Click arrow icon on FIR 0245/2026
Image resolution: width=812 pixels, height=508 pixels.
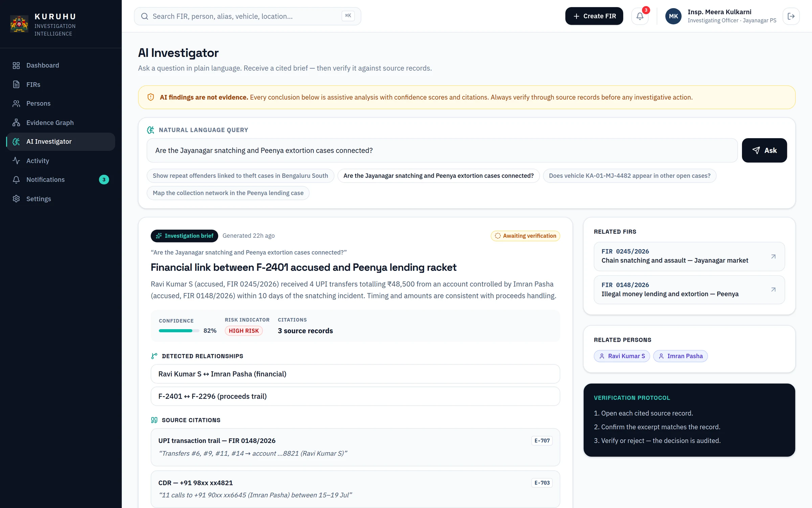point(773,256)
